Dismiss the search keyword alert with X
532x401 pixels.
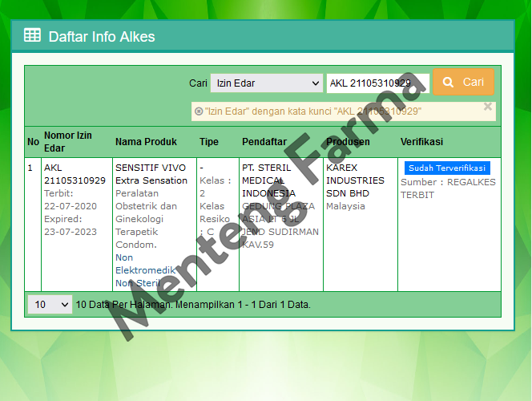(x=488, y=106)
